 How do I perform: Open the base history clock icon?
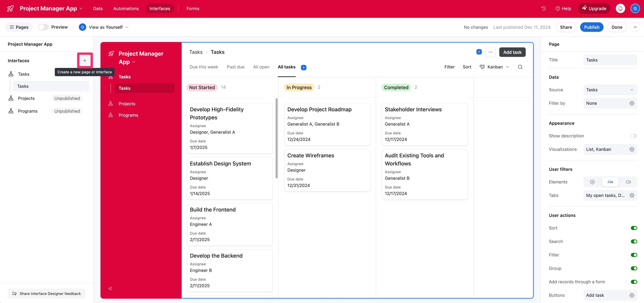pyautogui.click(x=544, y=9)
